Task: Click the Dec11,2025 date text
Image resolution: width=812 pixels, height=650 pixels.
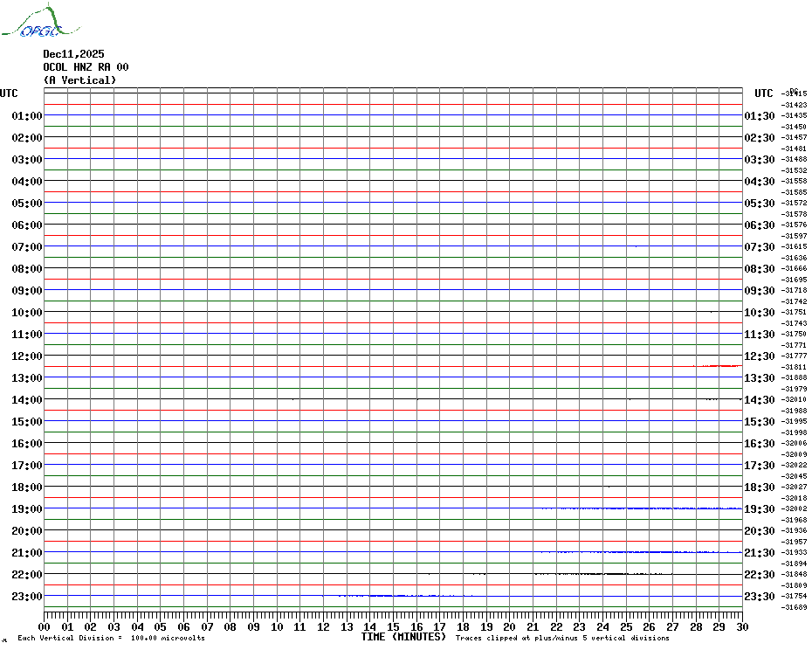Action: click(x=73, y=54)
